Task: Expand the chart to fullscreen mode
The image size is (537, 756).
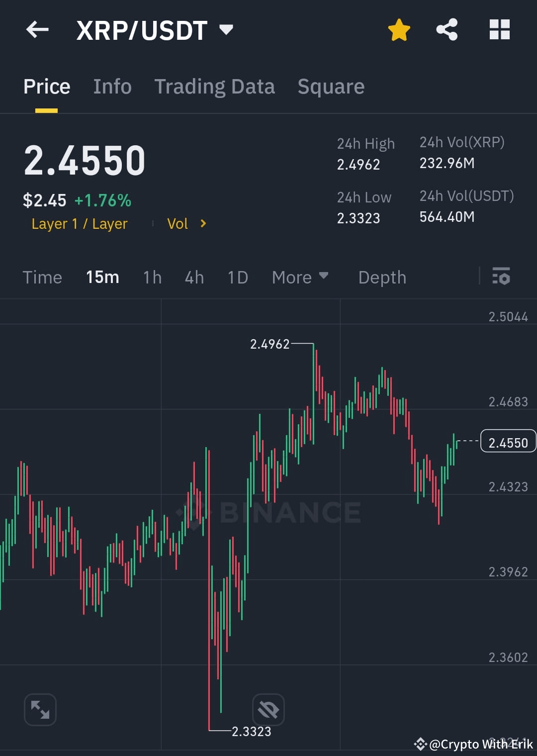Action: pos(40,710)
